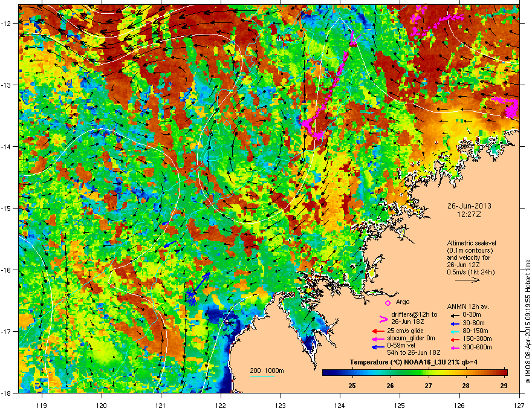Screen dimensions: 532x411
Task: Click the (0.1m contours) caption line
Action: pyautogui.click(x=470, y=251)
